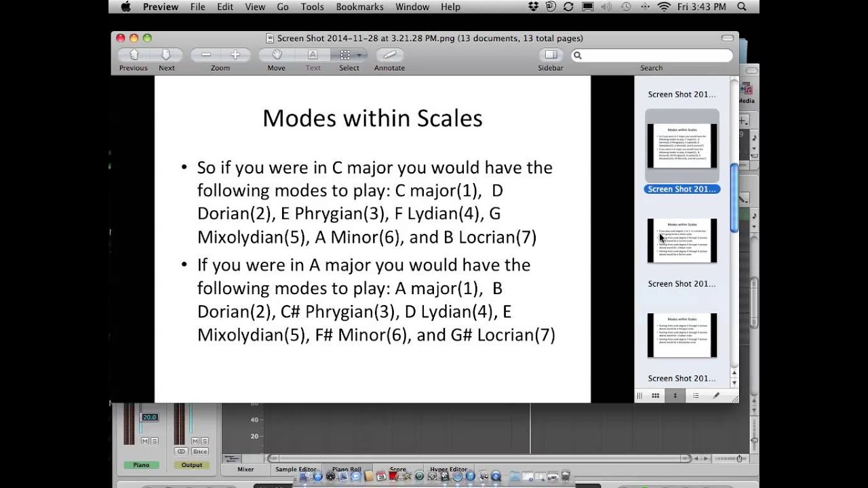This screenshot has width=868, height=488.
Task: Click the Annotate pencil tool
Action: 389,55
